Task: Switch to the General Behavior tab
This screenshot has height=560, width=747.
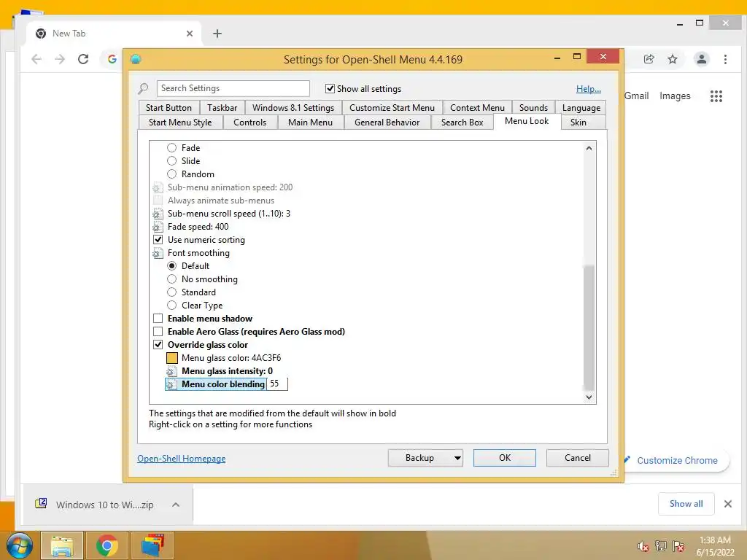Action: click(x=387, y=122)
